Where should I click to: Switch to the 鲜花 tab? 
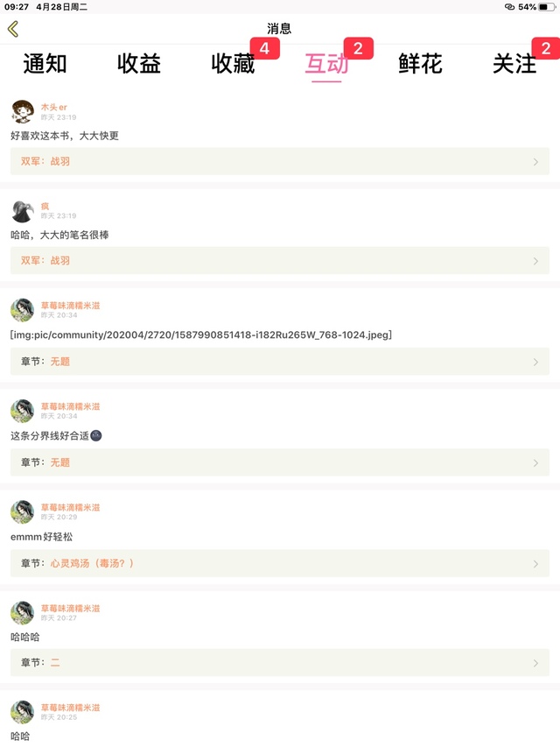[421, 63]
